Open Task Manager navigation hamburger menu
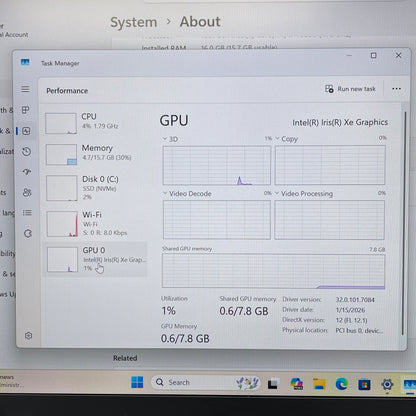 click(25, 89)
